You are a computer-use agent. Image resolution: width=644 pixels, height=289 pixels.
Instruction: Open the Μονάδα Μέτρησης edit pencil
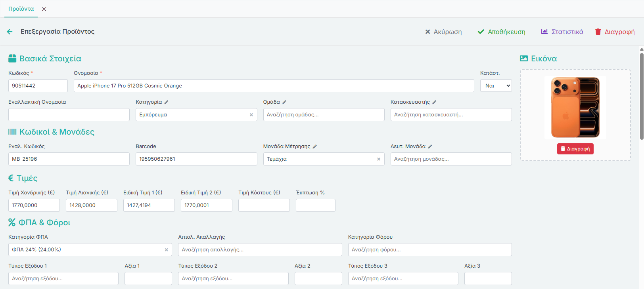point(315,146)
